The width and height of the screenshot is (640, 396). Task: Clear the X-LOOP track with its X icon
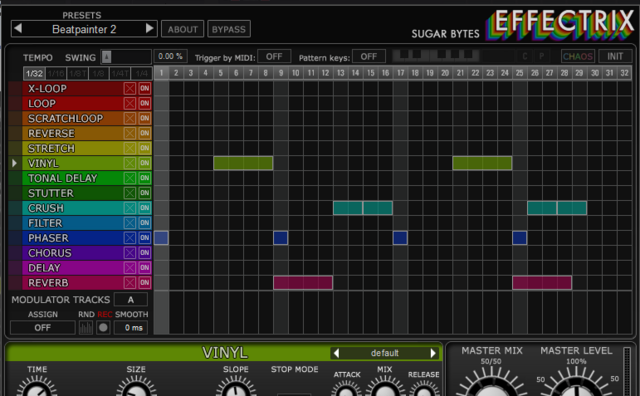[130, 89]
